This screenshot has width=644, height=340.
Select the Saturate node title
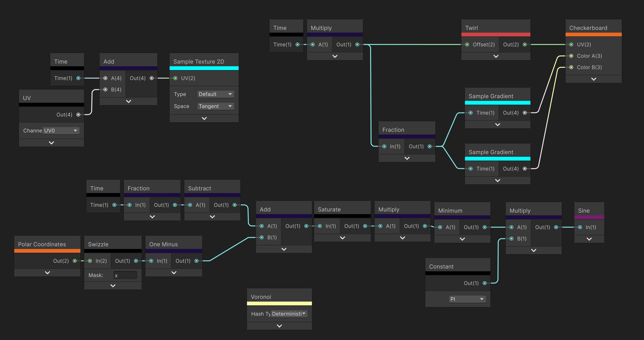(329, 209)
